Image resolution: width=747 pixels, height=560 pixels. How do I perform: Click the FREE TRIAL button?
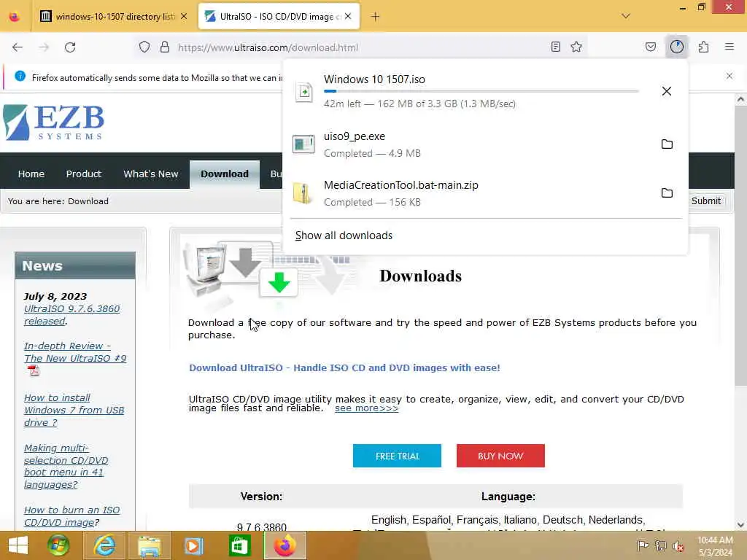397,456
